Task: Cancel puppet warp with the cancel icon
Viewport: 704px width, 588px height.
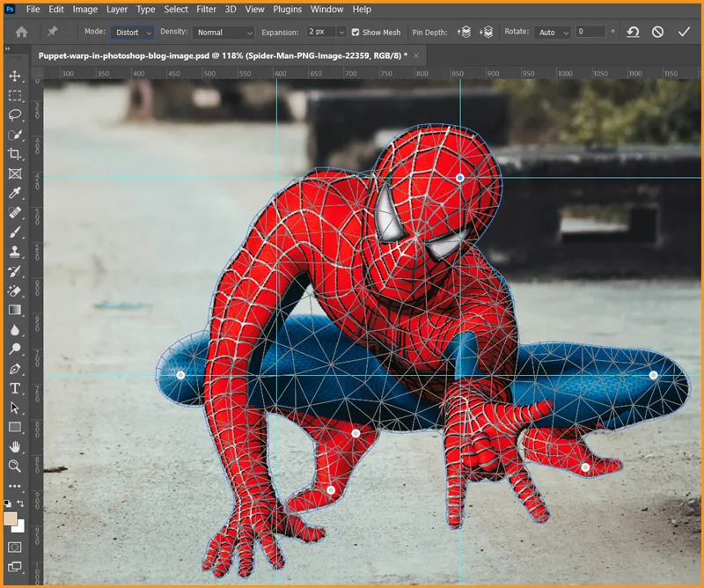Action: pos(657,32)
